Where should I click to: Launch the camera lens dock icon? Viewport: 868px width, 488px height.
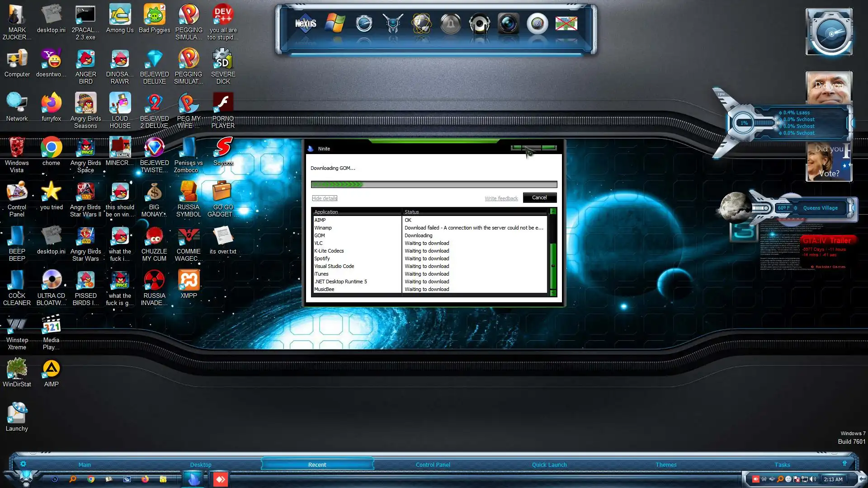point(508,23)
